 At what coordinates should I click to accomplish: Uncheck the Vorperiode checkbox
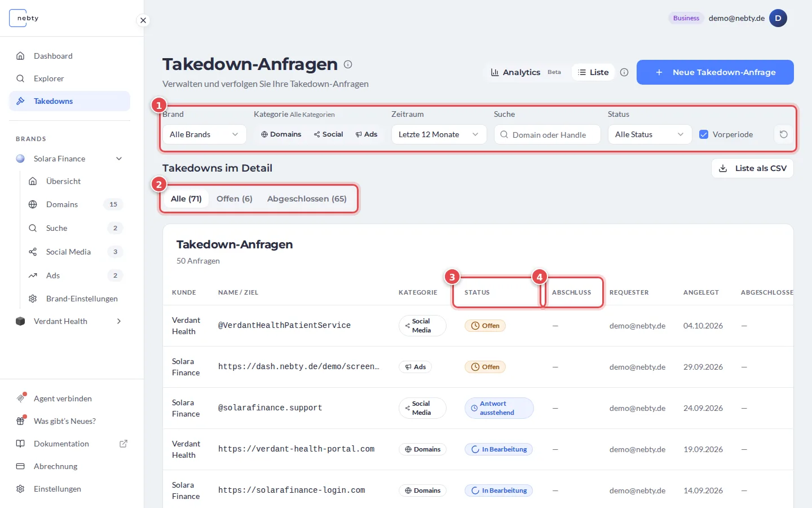[x=704, y=134]
